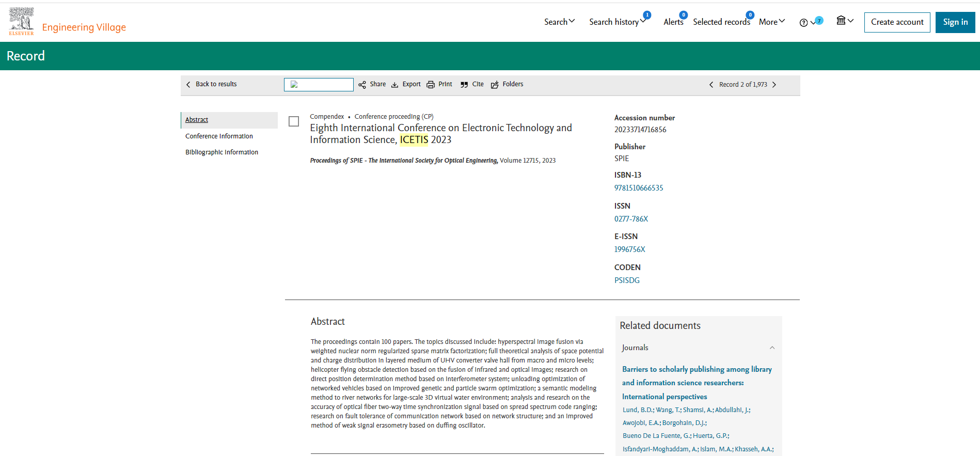This screenshot has width=980, height=456.
Task: Click the ISBN-13 9781510666535 link
Action: [639, 188]
